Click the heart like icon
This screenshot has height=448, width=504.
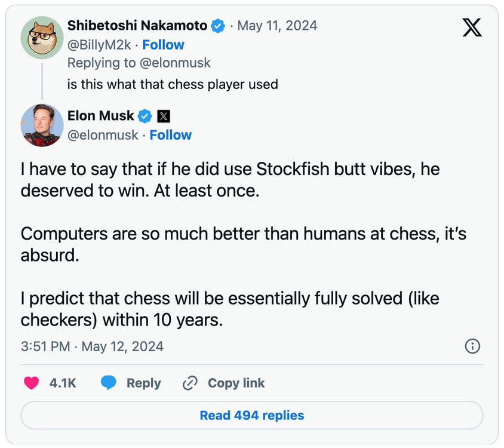point(31,383)
